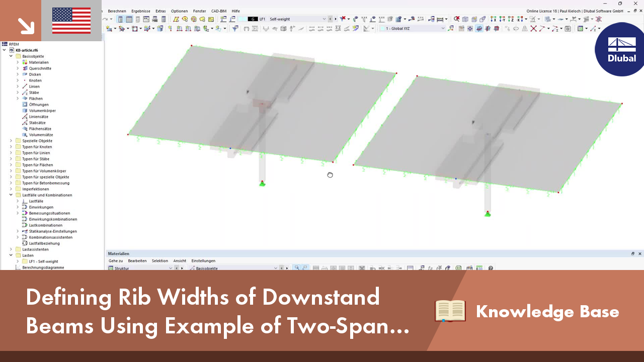
Task: Expand the Lastfälle und Kombinationen tree branch
Action: 11,195
